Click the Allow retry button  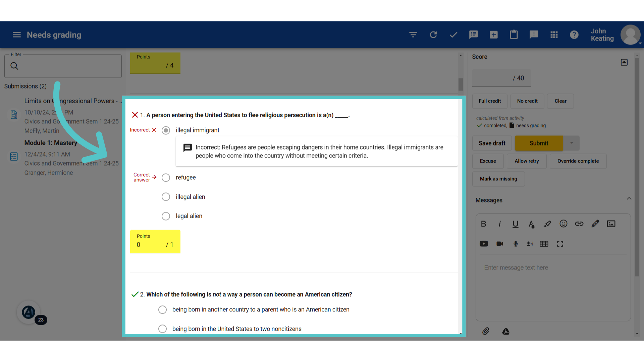pos(527,161)
